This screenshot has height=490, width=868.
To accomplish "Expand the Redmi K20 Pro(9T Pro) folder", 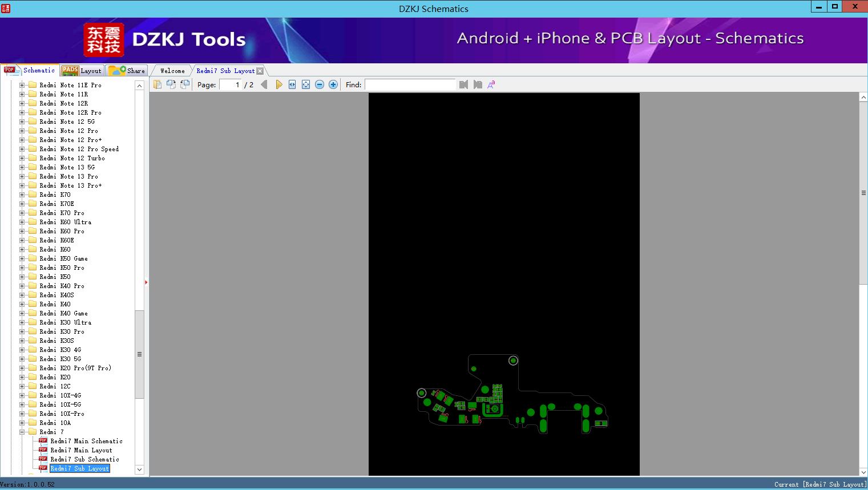I will coord(22,368).
